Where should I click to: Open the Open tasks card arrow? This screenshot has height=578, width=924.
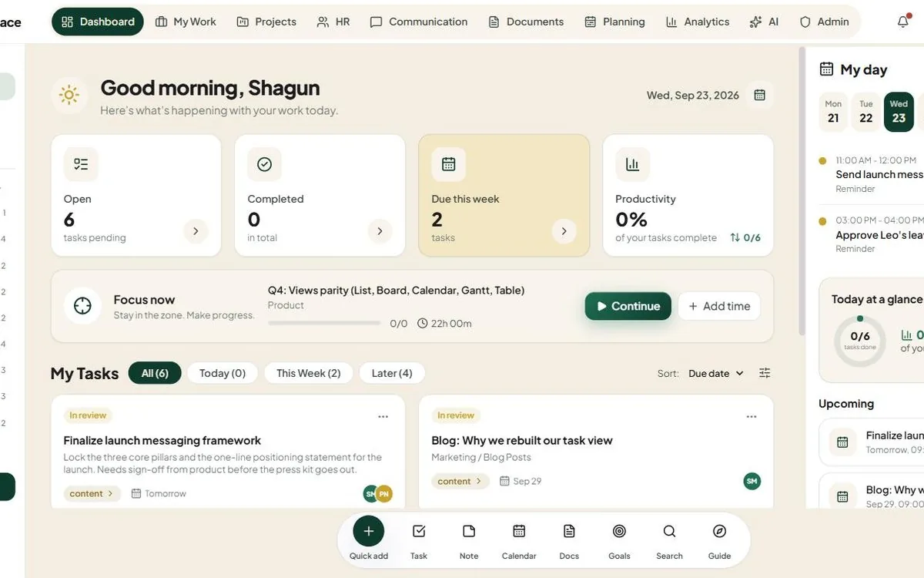(196, 231)
